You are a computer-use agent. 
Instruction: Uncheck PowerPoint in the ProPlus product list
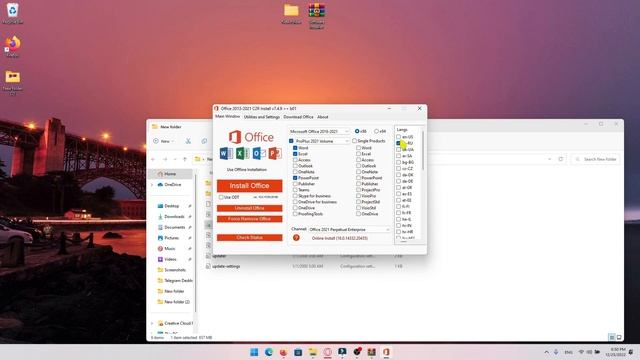coord(295,178)
